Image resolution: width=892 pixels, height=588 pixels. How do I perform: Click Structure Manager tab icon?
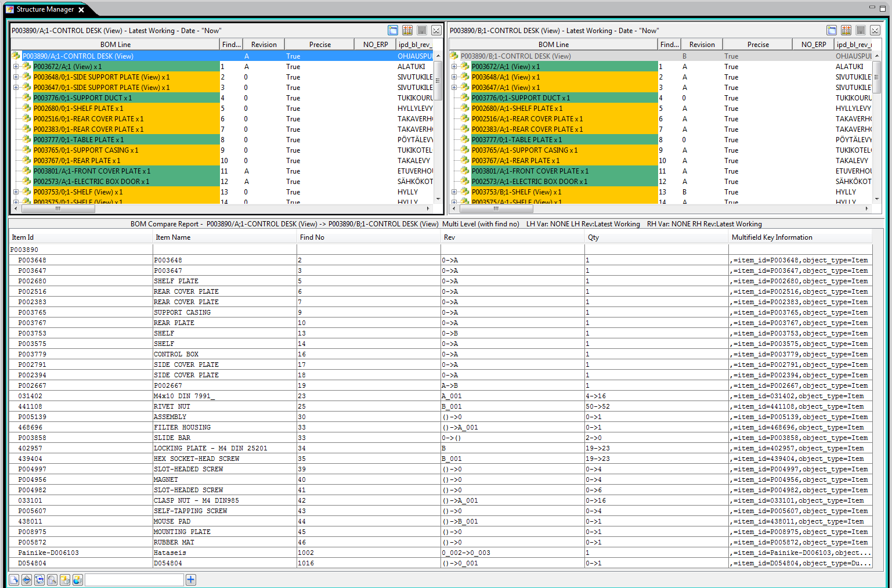pos(9,9)
